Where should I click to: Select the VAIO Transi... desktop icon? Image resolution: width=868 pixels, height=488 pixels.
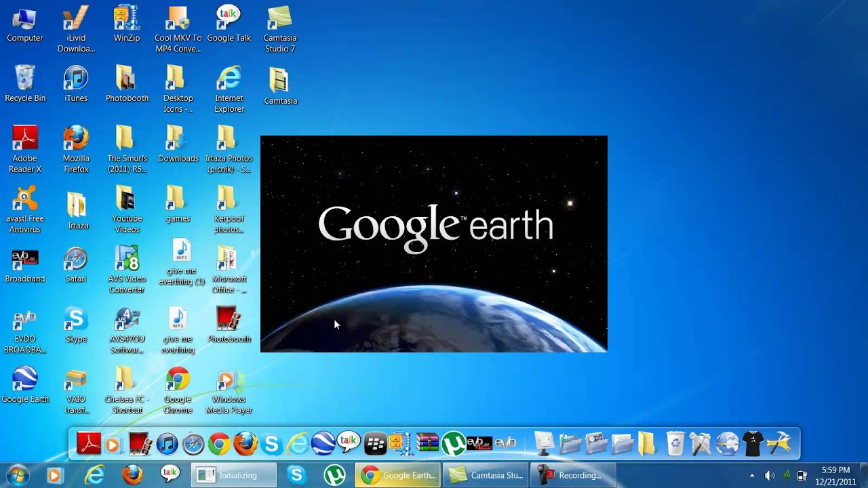pyautogui.click(x=76, y=391)
